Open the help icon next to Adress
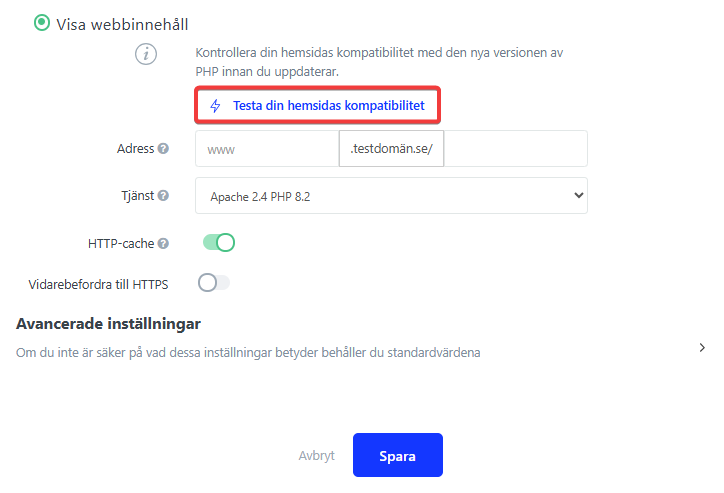The image size is (724, 493). [163, 149]
